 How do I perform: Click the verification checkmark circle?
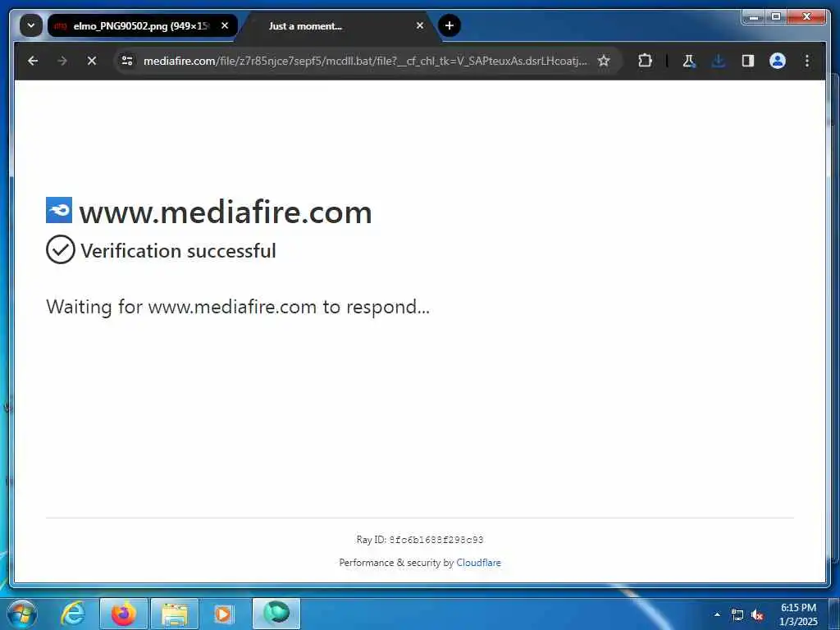61,249
